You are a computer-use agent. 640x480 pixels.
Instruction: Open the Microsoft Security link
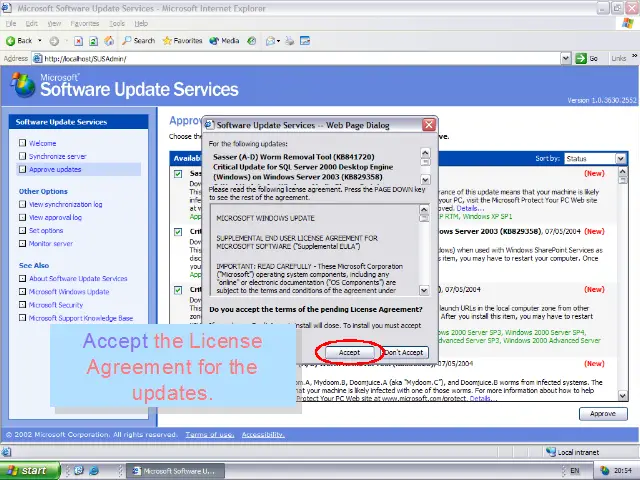(56, 305)
